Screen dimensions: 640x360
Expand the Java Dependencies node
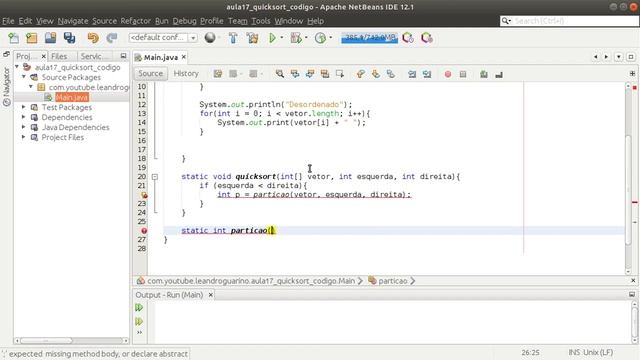tap(24, 127)
